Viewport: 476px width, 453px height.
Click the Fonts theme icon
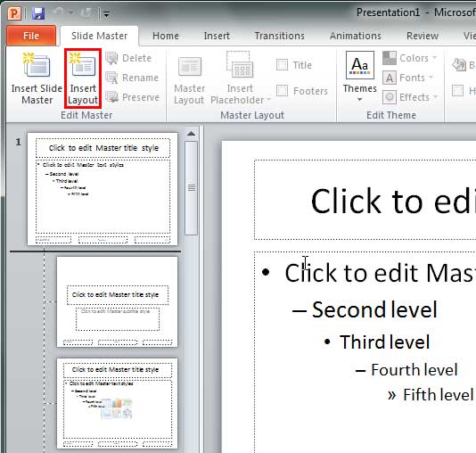390,78
